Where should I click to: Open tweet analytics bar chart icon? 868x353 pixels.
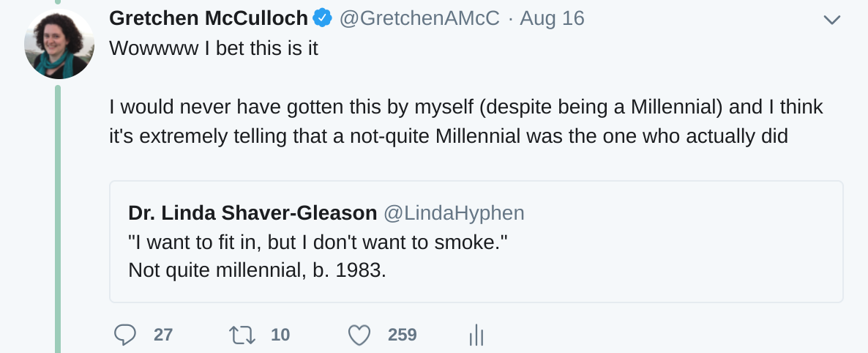coord(476,335)
